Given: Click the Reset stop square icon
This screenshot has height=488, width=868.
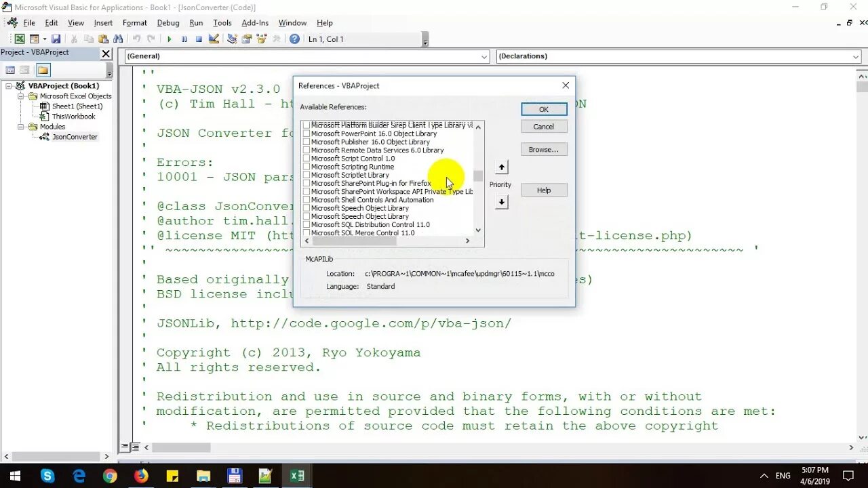Looking at the screenshot, I should coord(199,39).
